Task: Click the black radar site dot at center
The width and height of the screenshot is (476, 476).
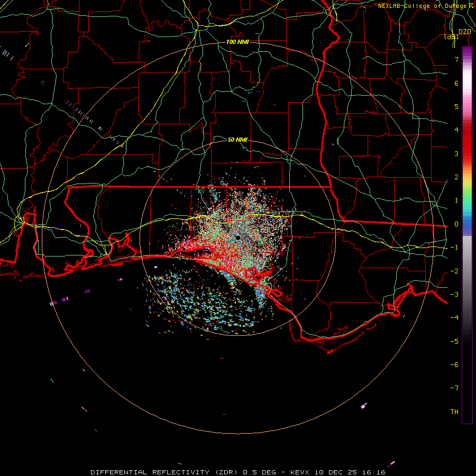Action: coord(237,237)
